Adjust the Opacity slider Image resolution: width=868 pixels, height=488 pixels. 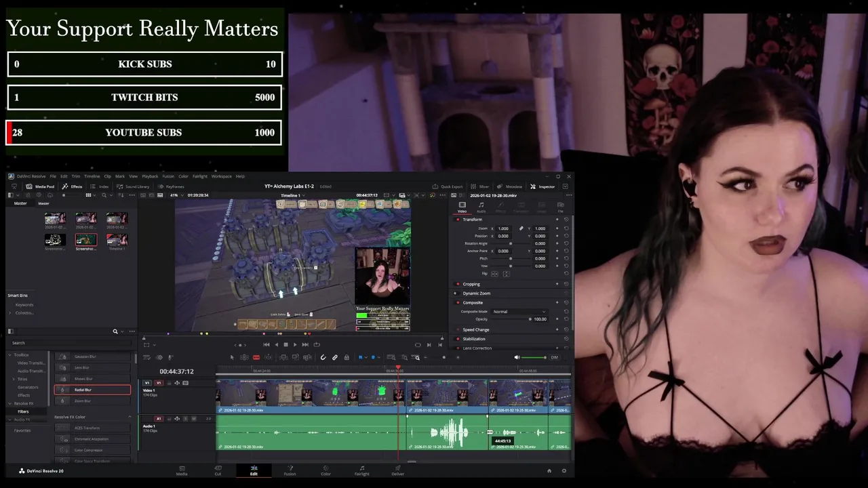pyautogui.click(x=511, y=319)
